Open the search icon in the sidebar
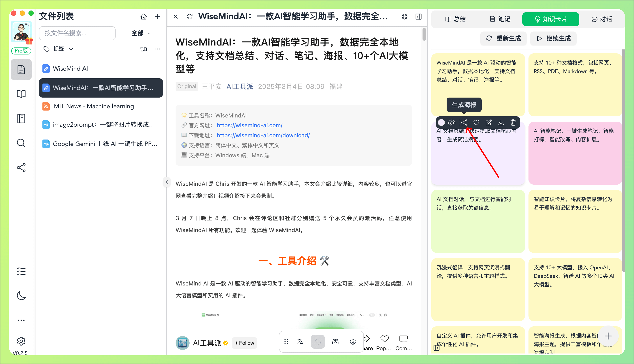 pyautogui.click(x=21, y=143)
